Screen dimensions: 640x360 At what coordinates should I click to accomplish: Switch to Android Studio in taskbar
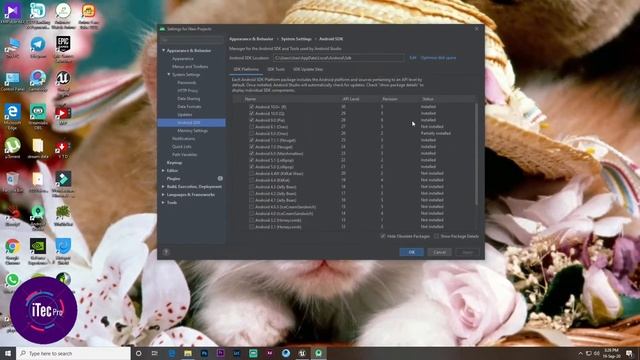318,353
